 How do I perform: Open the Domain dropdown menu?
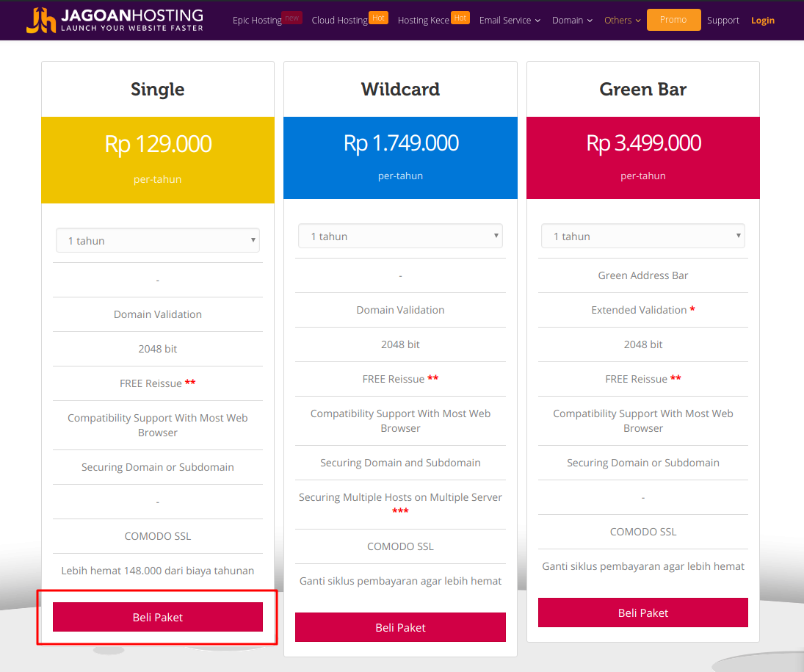click(572, 21)
